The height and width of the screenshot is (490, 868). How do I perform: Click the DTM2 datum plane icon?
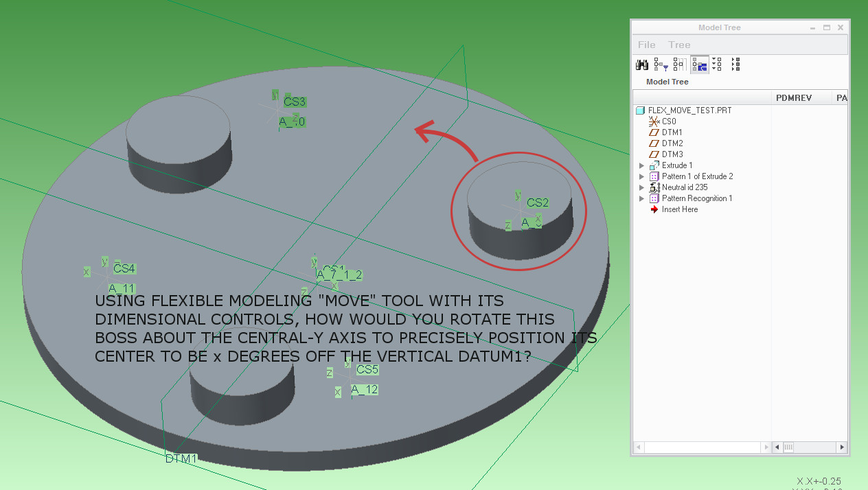pyautogui.click(x=654, y=143)
